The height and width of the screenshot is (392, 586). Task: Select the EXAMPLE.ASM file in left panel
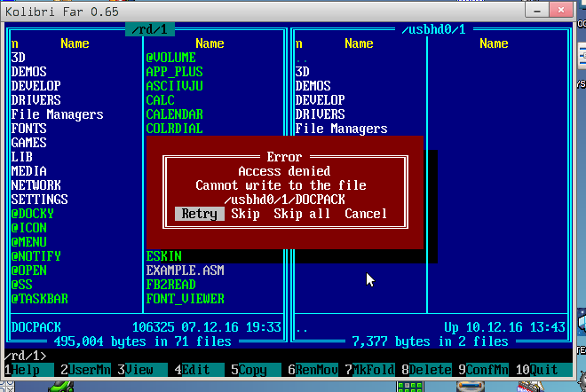(185, 270)
